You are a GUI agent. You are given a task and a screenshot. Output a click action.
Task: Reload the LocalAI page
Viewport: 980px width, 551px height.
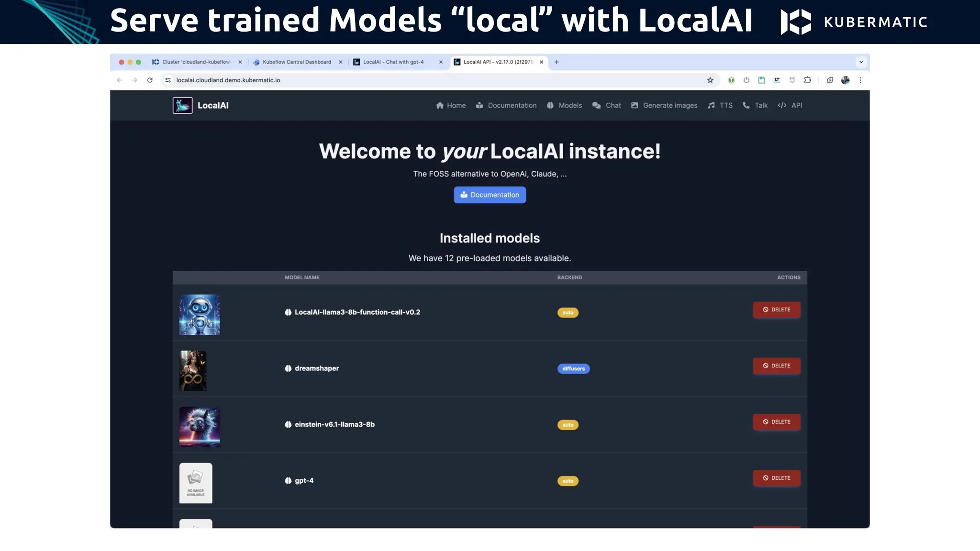pos(150,80)
